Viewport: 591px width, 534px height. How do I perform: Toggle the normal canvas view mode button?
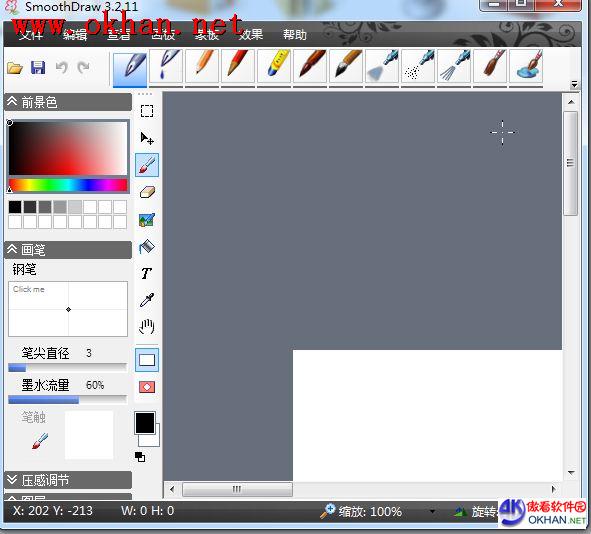pyautogui.click(x=147, y=360)
